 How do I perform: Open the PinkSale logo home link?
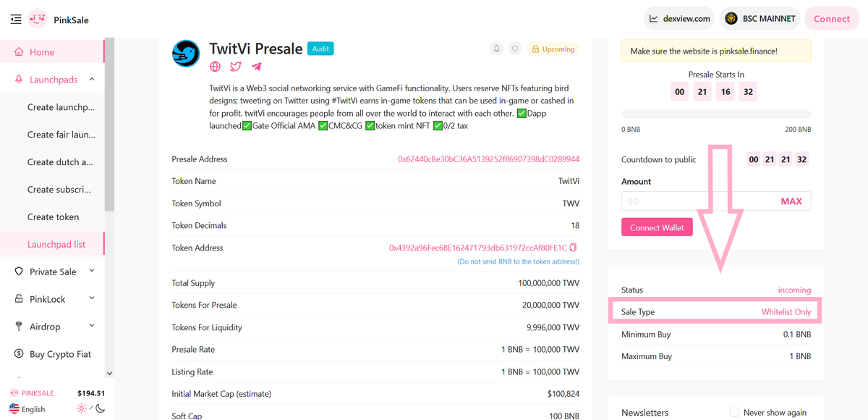pos(59,20)
